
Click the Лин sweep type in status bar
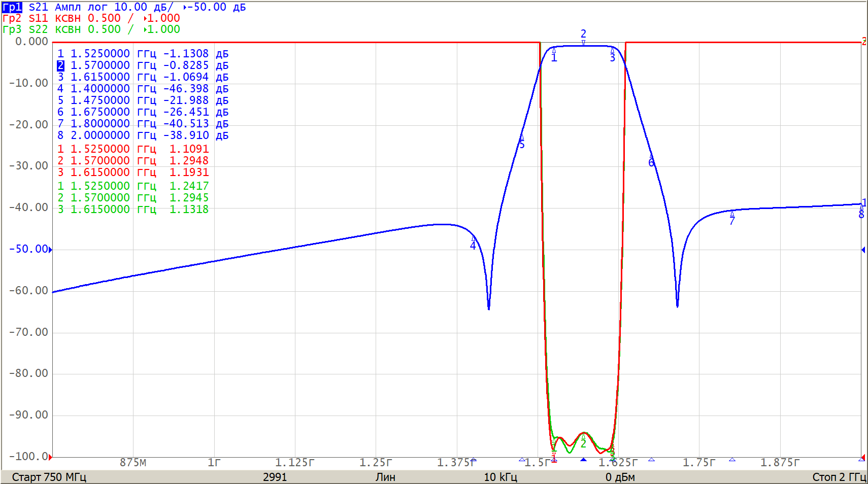click(385, 477)
